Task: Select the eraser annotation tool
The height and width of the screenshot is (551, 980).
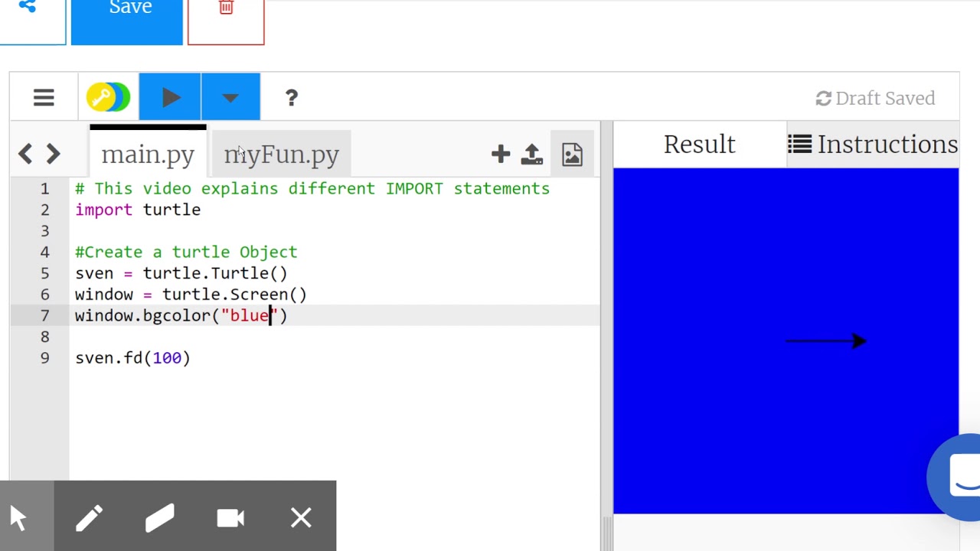Action: pyautogui.click(x=159, y=518)
